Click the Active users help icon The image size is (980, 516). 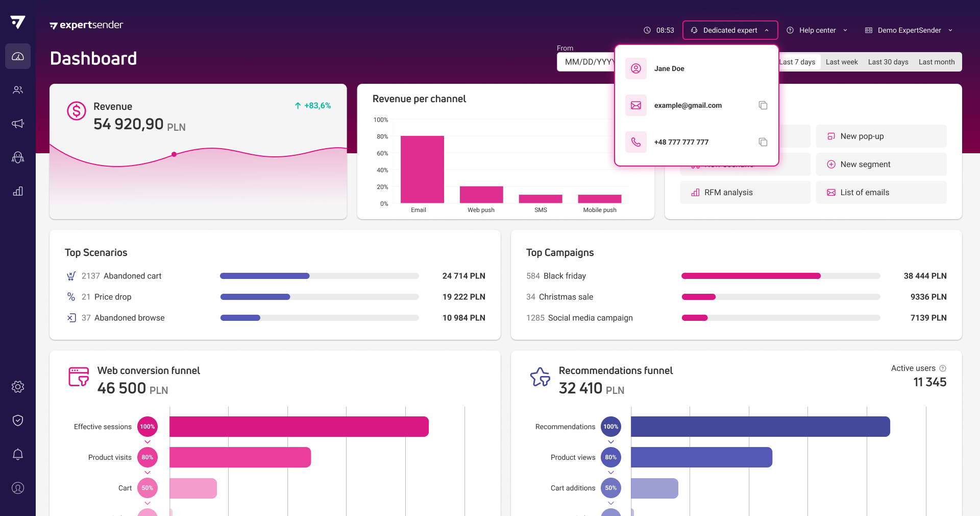943,368
